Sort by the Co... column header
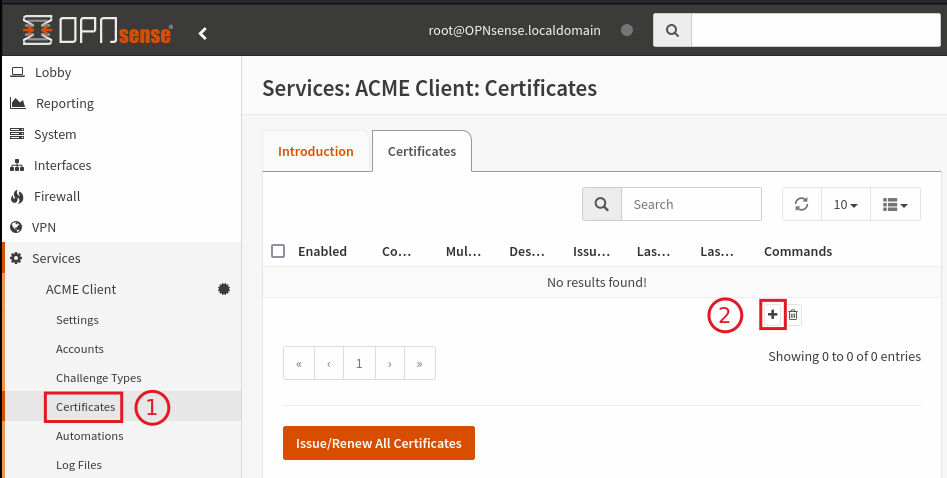Image resolution: width=947 pixels, height=478 pixels. (396, 251)
